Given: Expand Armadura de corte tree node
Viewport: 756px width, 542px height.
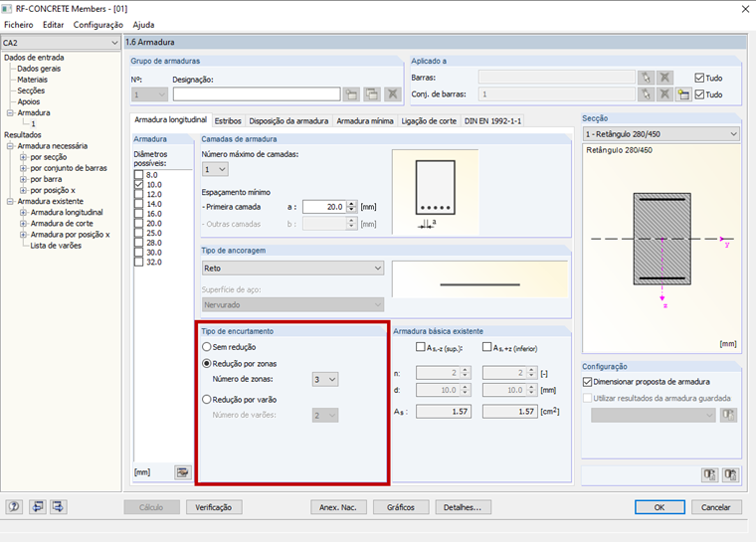Looking at the screenshot, I should coord(23,223).
